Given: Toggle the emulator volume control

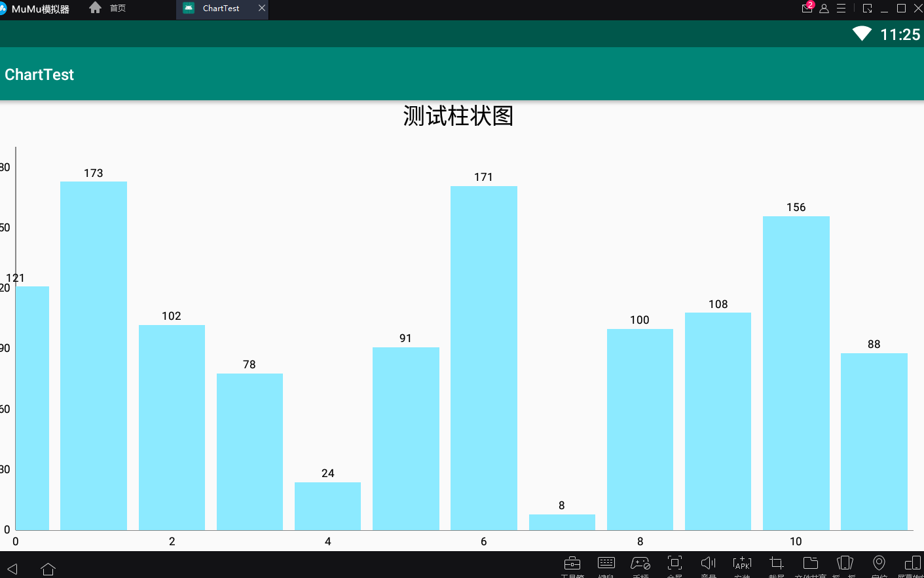Looking at the screenshot, I should coord(708,564).
